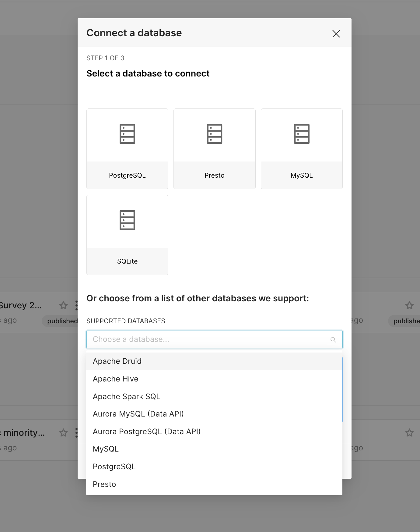The height and width of the screenshot is (532, 420).
Task: Favorite the Survey dashboard with star icon
Action: (63, 305)
